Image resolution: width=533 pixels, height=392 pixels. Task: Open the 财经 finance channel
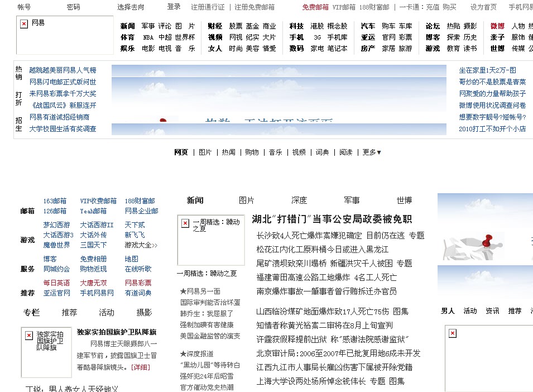[x=215, y=26]
